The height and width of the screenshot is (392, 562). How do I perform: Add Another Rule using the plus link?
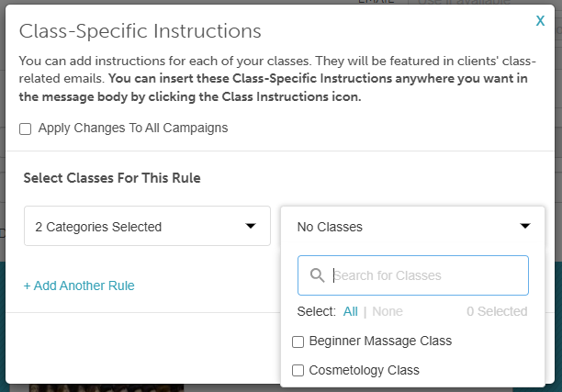click(x=79, y=286)
